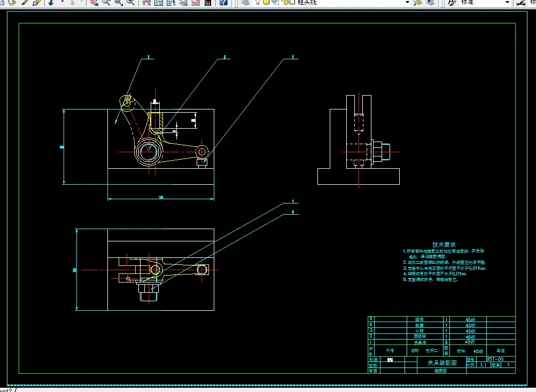Open the 粗实线 layer dropdown list
This screenshot has height=392, width=536.
pyautogui.click(x=407, y=2)
